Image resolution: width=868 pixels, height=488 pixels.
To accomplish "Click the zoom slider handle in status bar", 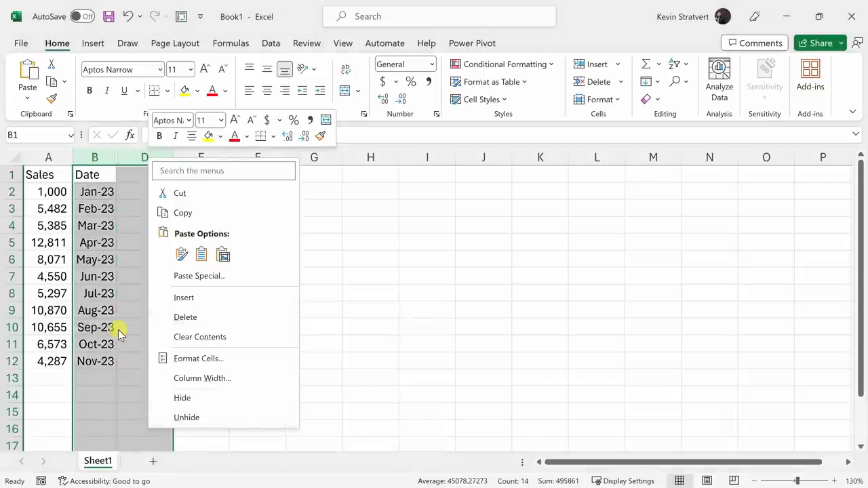I will pyautogui.click(x=797, y=481).
